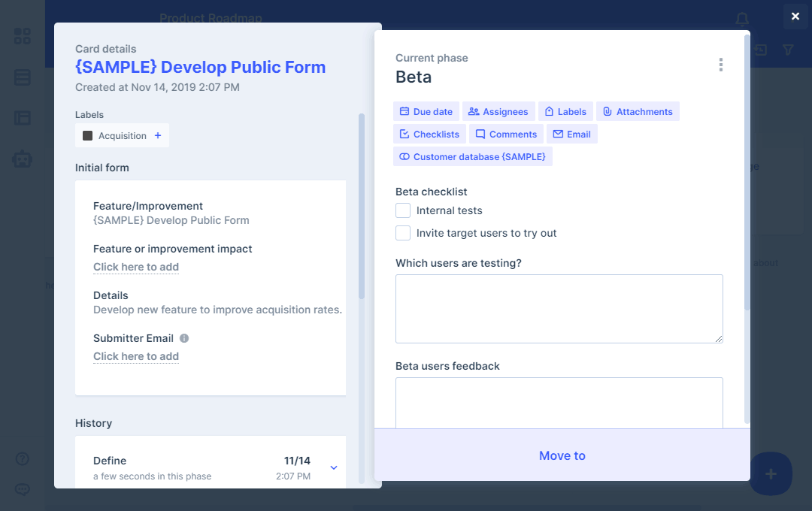Click the black Acquisition label color swatch

tap(87, 136)
